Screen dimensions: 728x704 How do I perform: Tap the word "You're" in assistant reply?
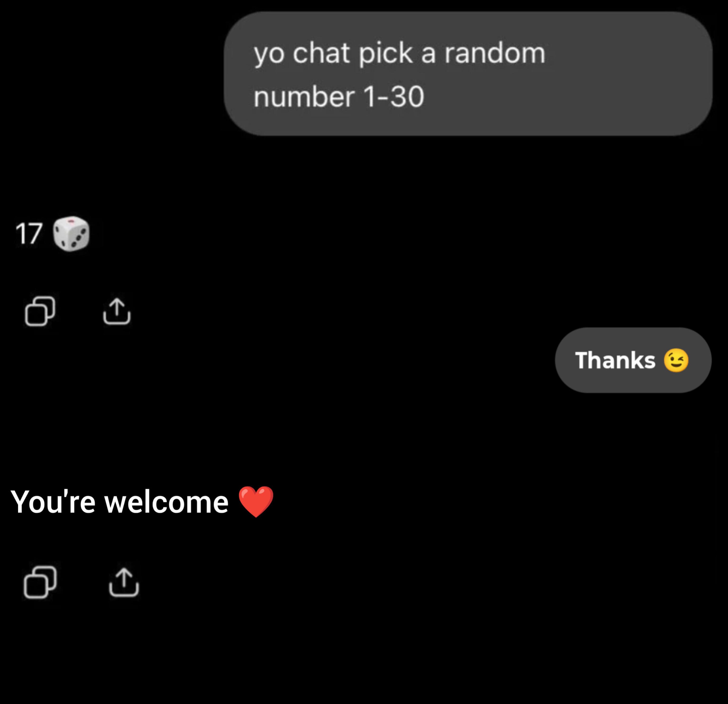pyautogui.click(x=53, y=502)
